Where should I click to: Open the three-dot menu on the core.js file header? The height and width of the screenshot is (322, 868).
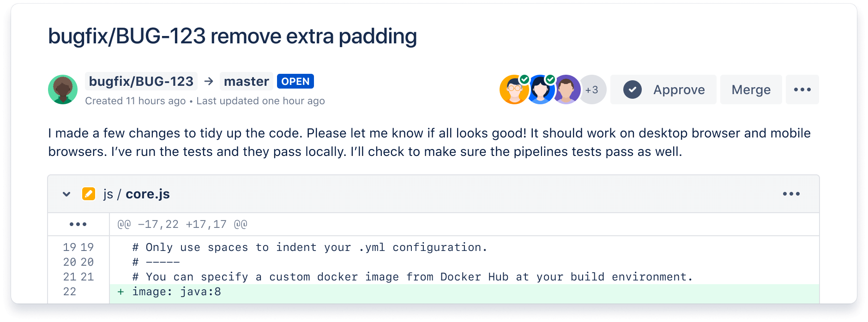pyautogui.click(x=791, y=194)
